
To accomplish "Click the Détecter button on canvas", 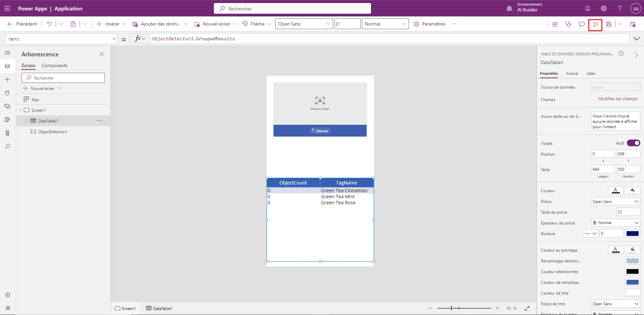I will pos(320,131).
